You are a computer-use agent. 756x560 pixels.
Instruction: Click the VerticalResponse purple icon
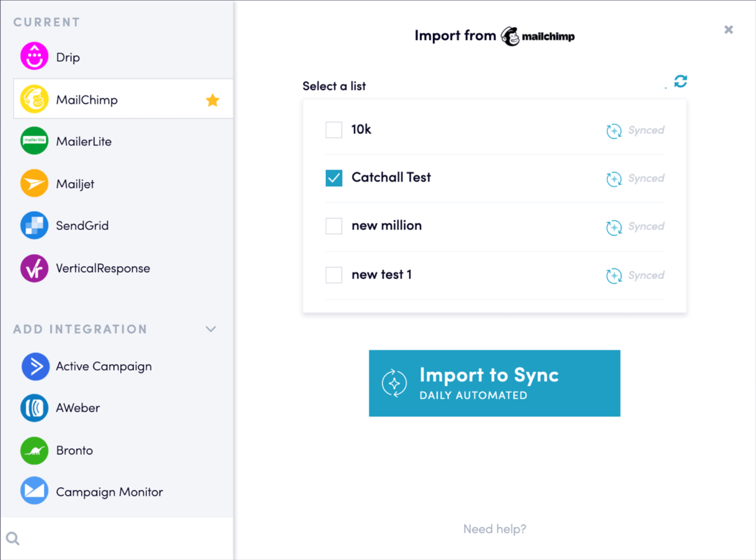tap(34, 268)
